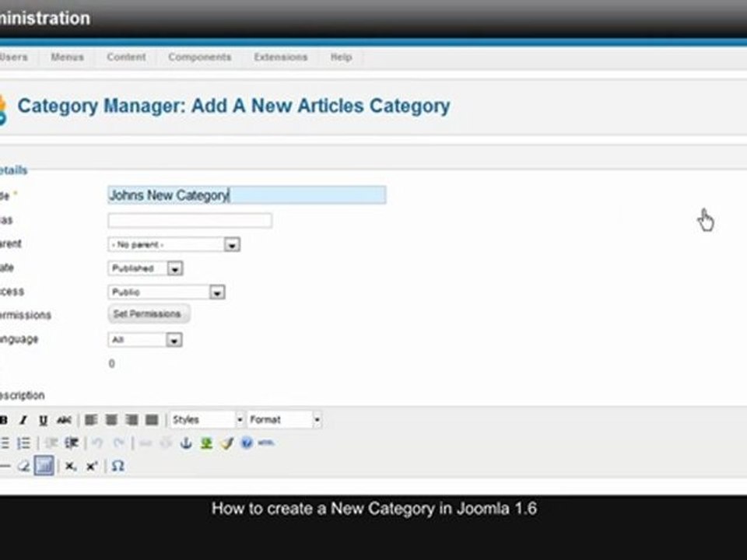
Task: Open the Help menu
Action: coord(341,57)
